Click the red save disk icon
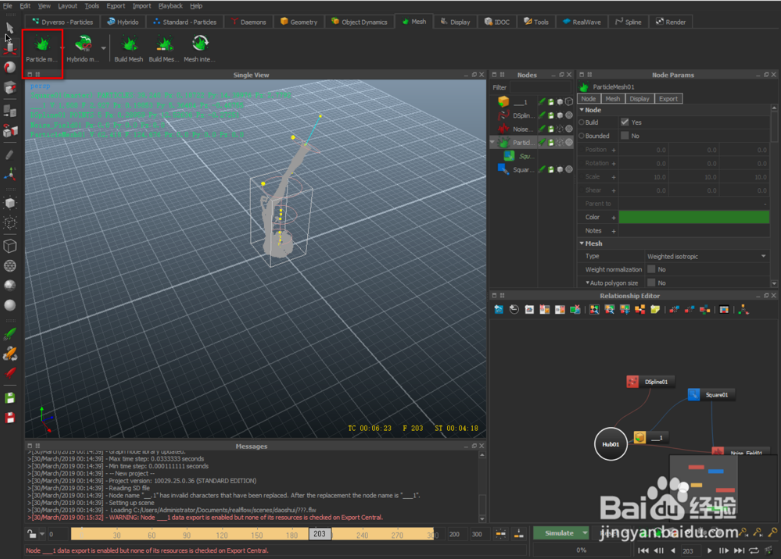 point(9,418)
